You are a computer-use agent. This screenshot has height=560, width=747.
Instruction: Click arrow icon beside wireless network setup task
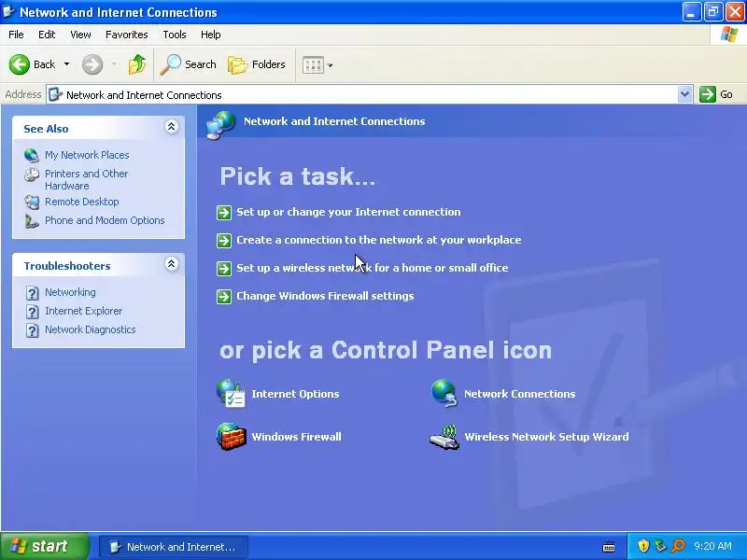[x=224, y=269]
